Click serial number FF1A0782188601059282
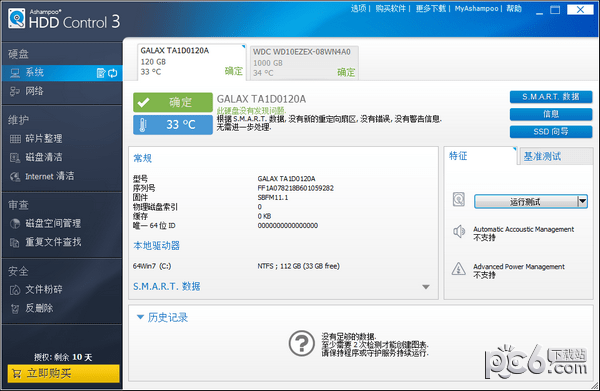 [295, 188]
